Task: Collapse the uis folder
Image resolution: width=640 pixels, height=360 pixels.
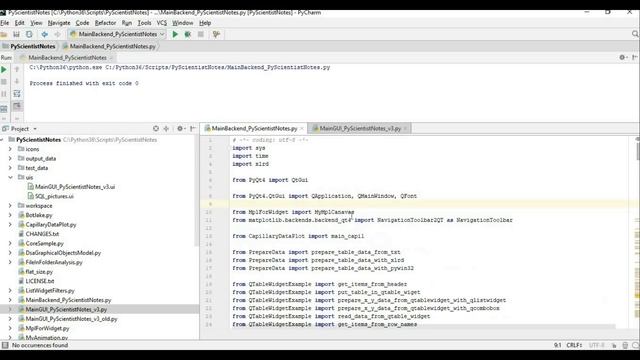Action: (10, 178)
